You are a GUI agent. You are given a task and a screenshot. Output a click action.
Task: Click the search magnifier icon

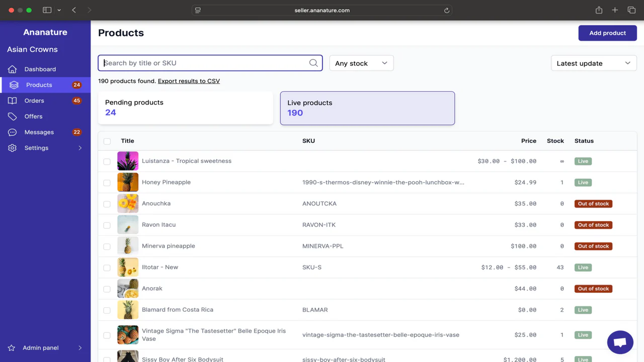[313, 63]
